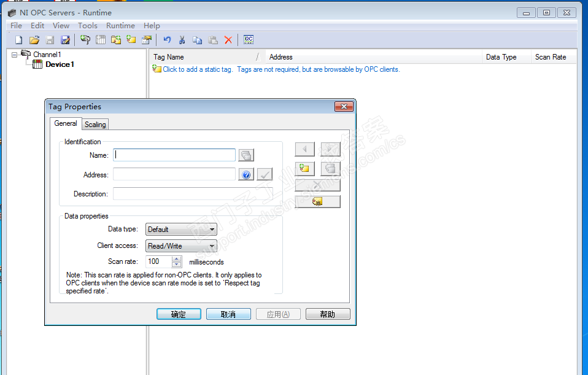Click the Scan rate value field
Image resolution: width=588 pixels, height=375 pixels.
[x=158, y=261]
